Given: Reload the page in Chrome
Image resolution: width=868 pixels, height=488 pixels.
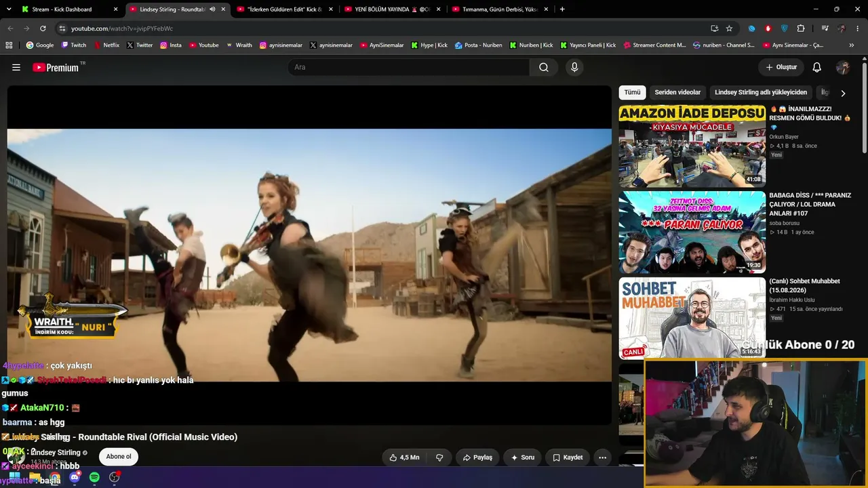Looking at the screenshot, I should (43, 28).
